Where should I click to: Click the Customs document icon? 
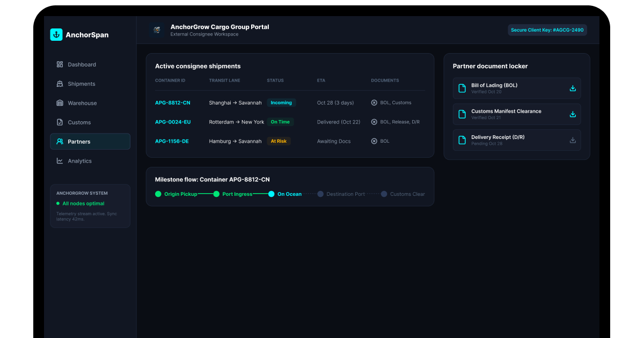point(60,122)
